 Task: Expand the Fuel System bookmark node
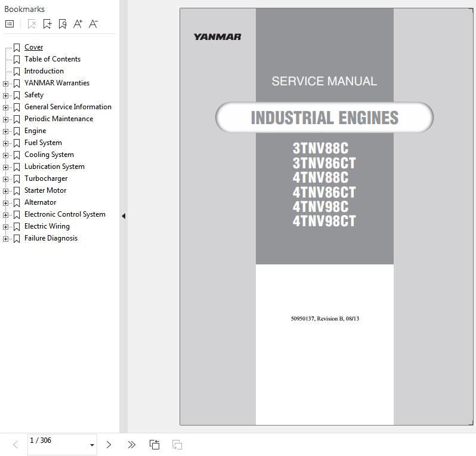click(6, 143)
